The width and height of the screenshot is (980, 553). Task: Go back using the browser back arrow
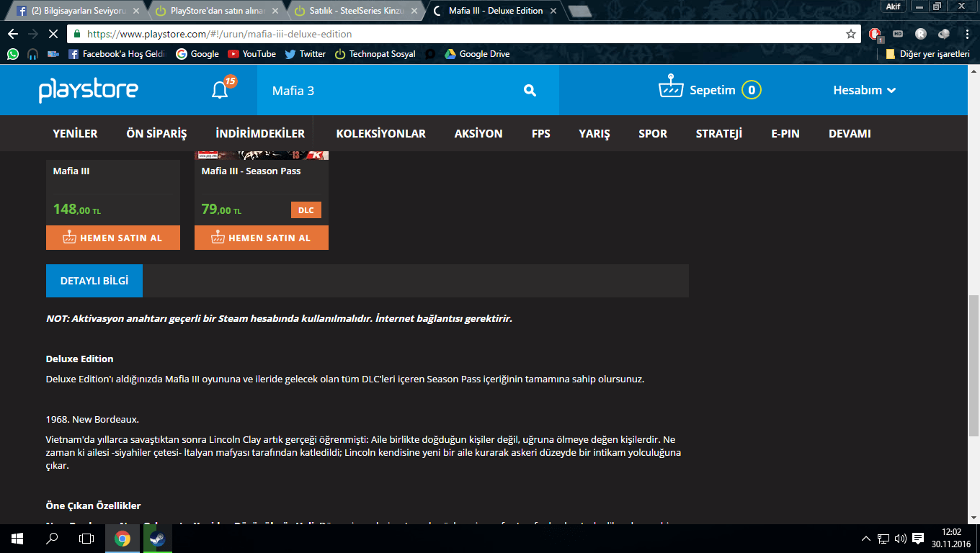pyautogui.click(x=13, y=34)
